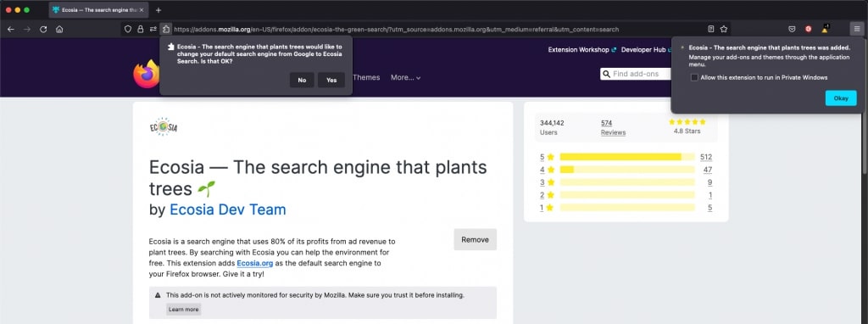Viewport: 868px width, 324px height.
Task: Click the Firefox logo on the add-ons site
Action: click(x=146, y=75)
